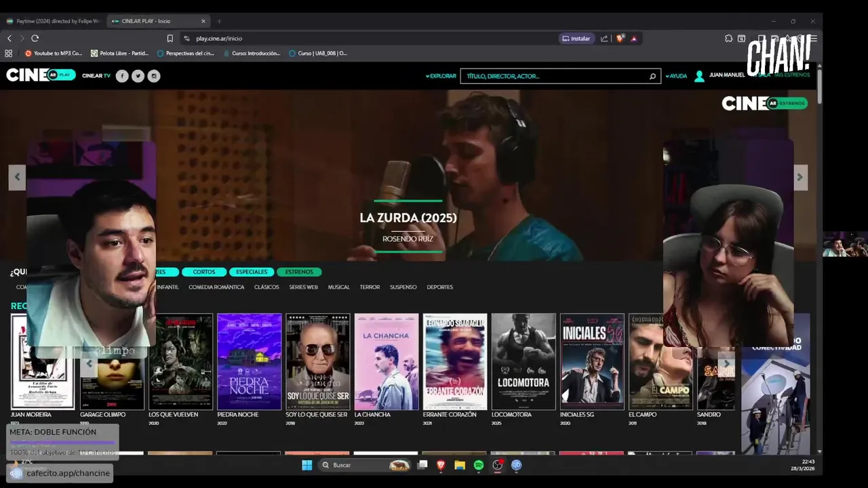This screenshot has height=488, width=868.
Task: Open the JUAN MANUEL account name
Action: (x=727, y=75)
